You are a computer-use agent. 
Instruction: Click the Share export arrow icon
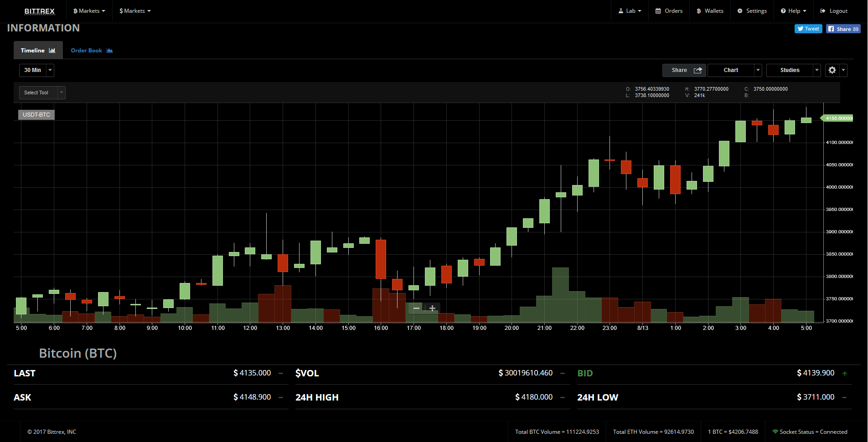pos(698,70)
